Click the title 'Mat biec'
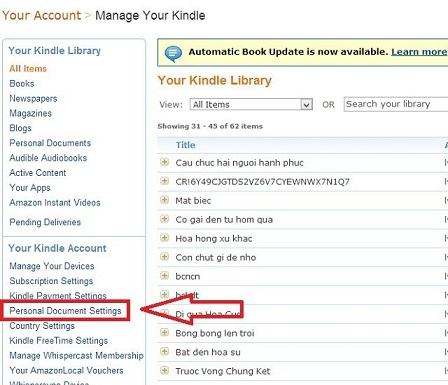This screenshot has height=385, width=448. (193, 201)
